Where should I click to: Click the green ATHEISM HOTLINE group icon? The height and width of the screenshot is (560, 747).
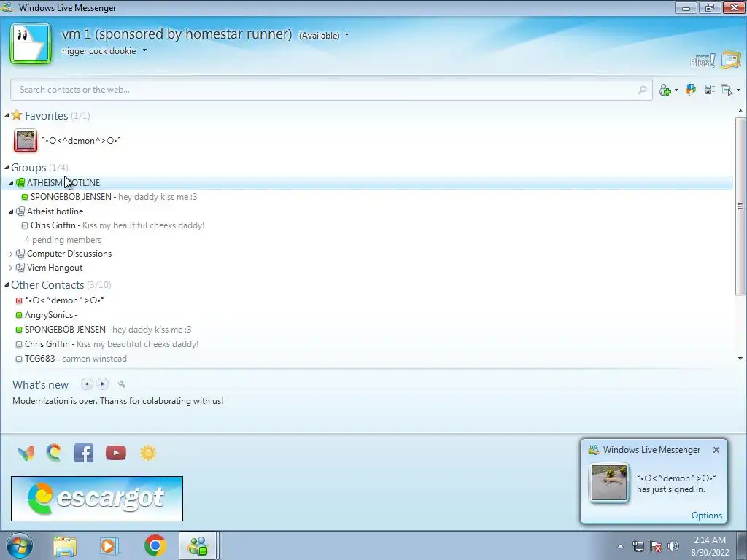(20, 182)
